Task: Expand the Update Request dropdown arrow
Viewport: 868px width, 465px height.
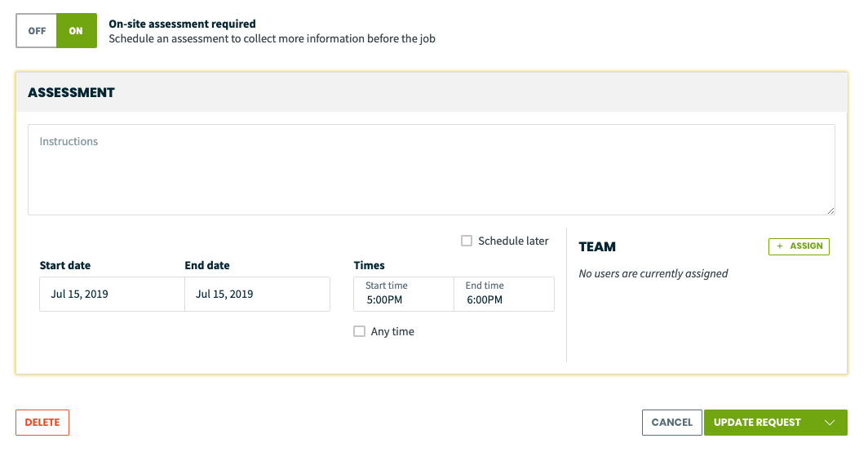Action: click(x=829, y=423)
